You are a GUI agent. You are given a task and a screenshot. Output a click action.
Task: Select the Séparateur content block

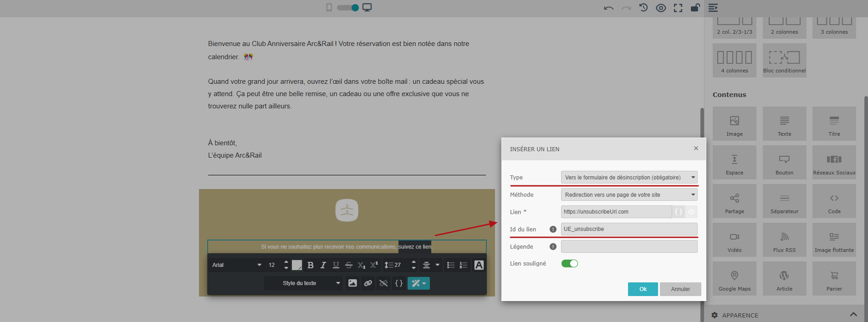(x=784, y=201)
